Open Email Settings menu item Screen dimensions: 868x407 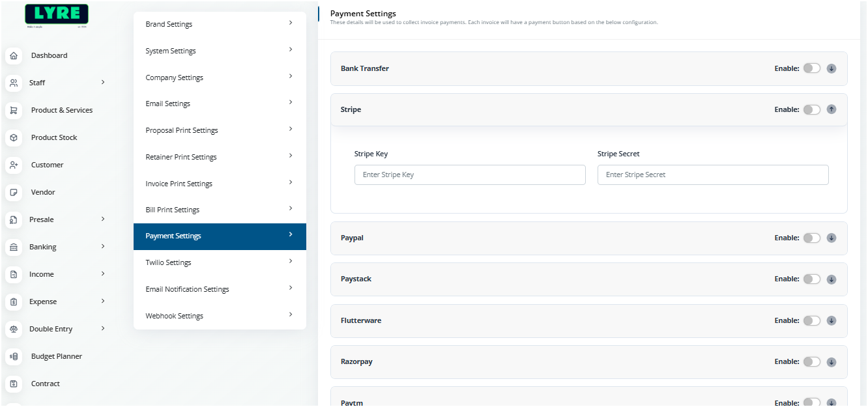point(168,104)
